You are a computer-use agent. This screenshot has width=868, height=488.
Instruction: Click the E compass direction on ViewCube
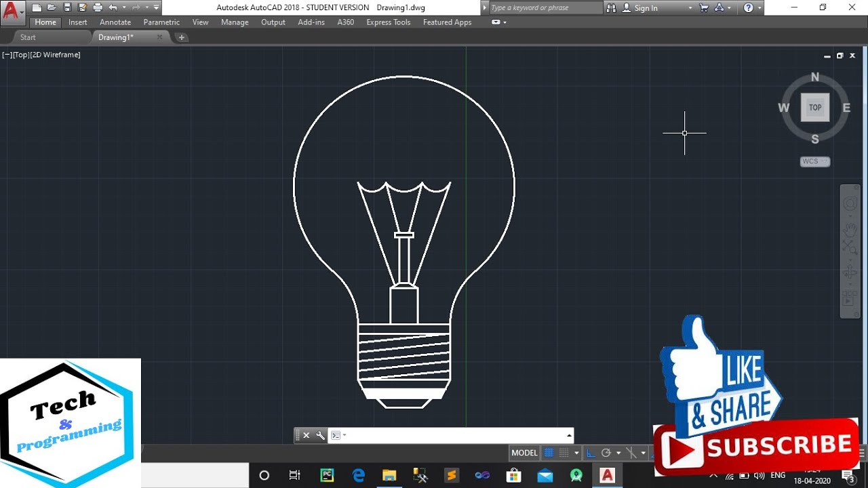tap(846, 108)
